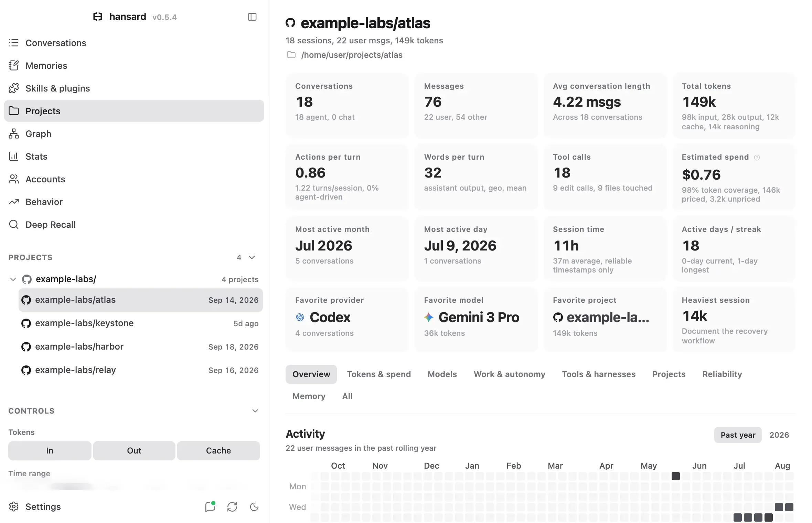The width and height of the screenshot is (812, 523).
Task: Collapse the example-labs/ tree group
Action: point(13,279)
